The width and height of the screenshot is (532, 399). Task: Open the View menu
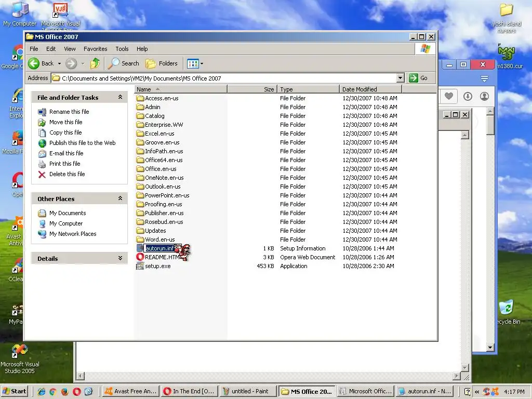click(x=70, y=49)
